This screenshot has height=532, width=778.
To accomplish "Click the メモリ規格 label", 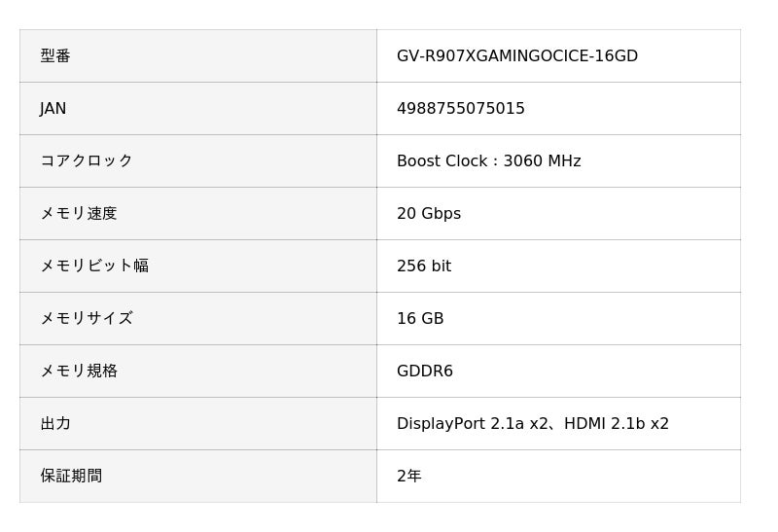I will [78, 372].
